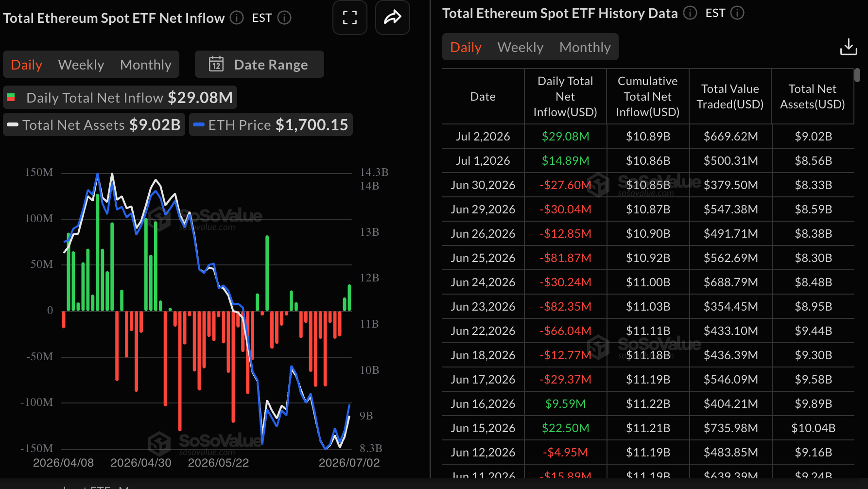Click Total Net Assets(USD) header
This screenshot has height=489, width=868.
point(813,97)
